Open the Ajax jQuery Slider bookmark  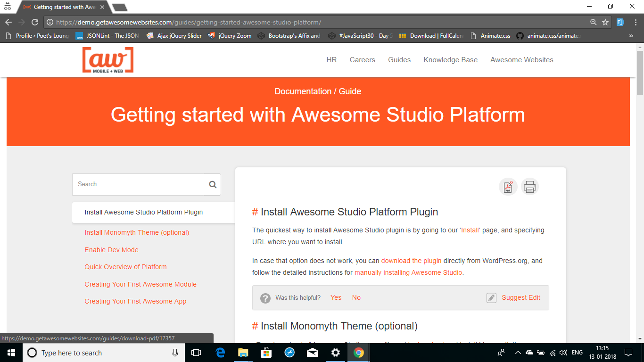(x=174, y=35)
